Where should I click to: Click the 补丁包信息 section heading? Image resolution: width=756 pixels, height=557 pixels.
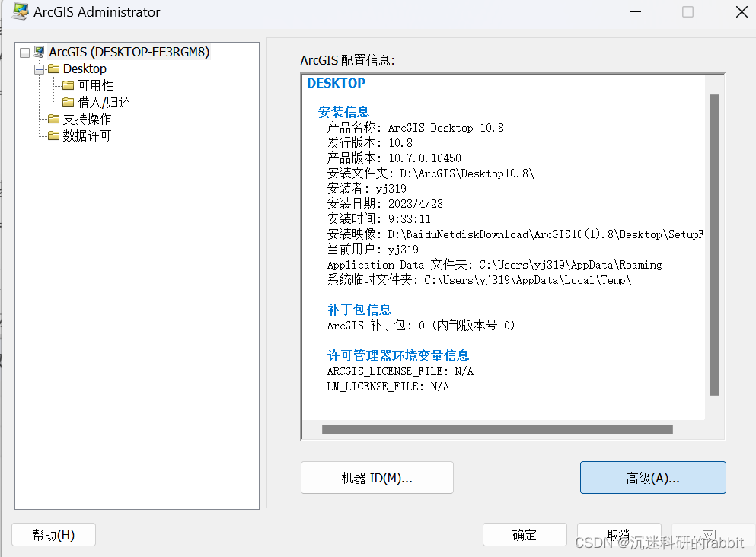pyautogui.click(x=359, y=310)
